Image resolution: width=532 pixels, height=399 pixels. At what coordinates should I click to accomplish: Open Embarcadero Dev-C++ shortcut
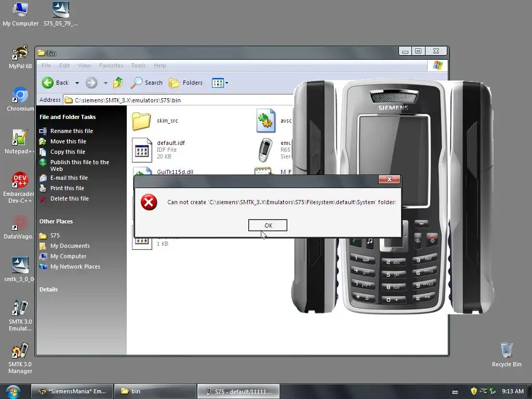(19, 187)
